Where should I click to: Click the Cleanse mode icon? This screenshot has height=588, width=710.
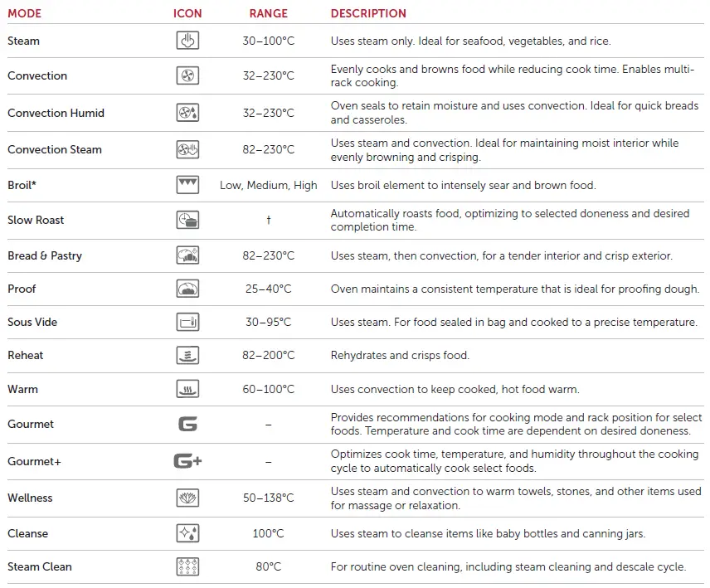pos(187,533)
